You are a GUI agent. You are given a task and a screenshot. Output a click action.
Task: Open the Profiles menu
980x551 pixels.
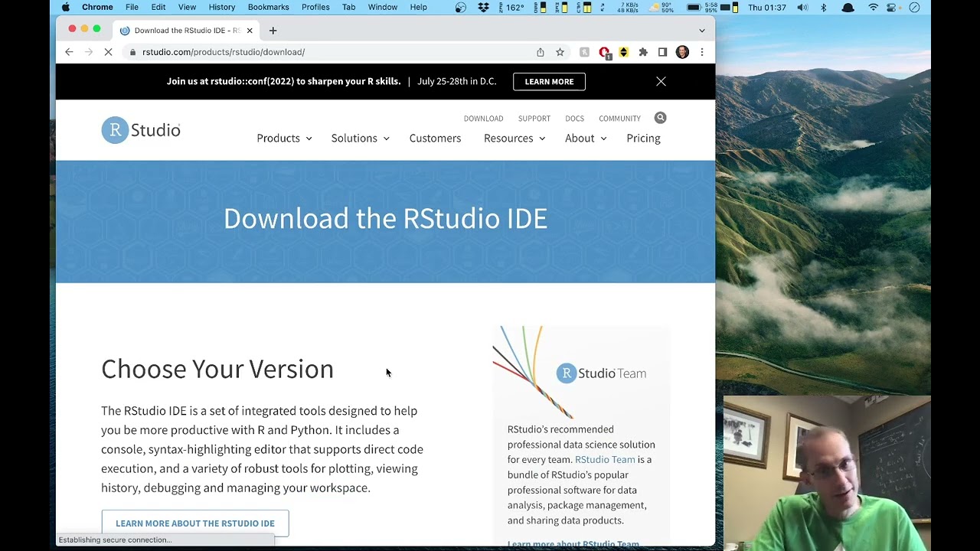[315, 7]
